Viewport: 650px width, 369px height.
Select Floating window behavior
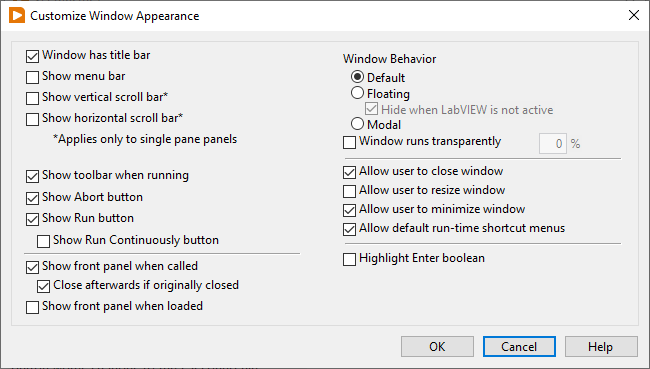point(357,93)
